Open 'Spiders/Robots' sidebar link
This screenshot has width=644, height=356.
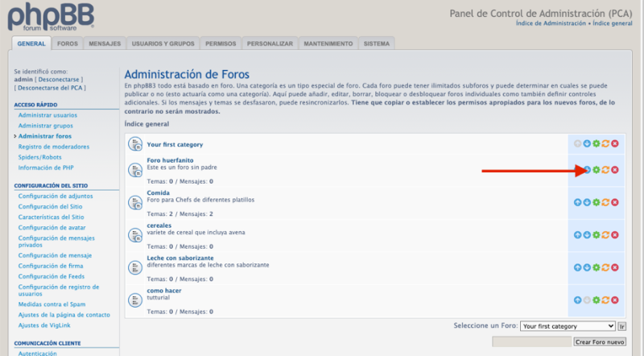pyautogui.click(x=39, y=157)
